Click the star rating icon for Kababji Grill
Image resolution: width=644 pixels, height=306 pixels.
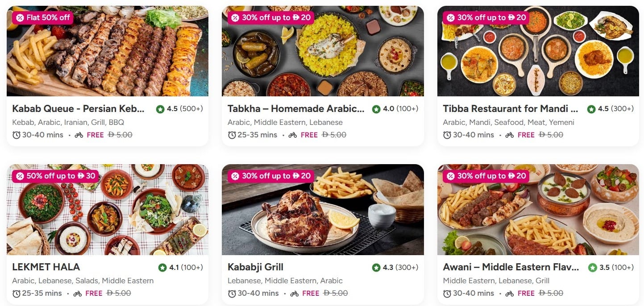(376, 268)
